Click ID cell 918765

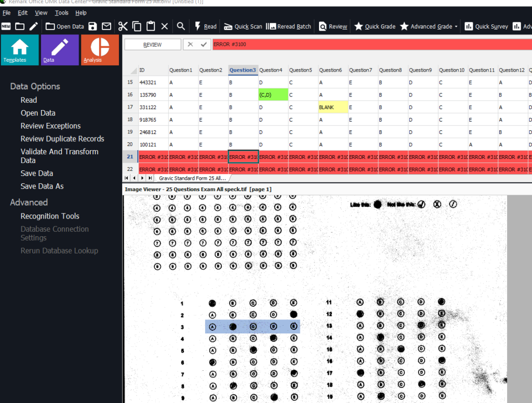pos(153,120)
